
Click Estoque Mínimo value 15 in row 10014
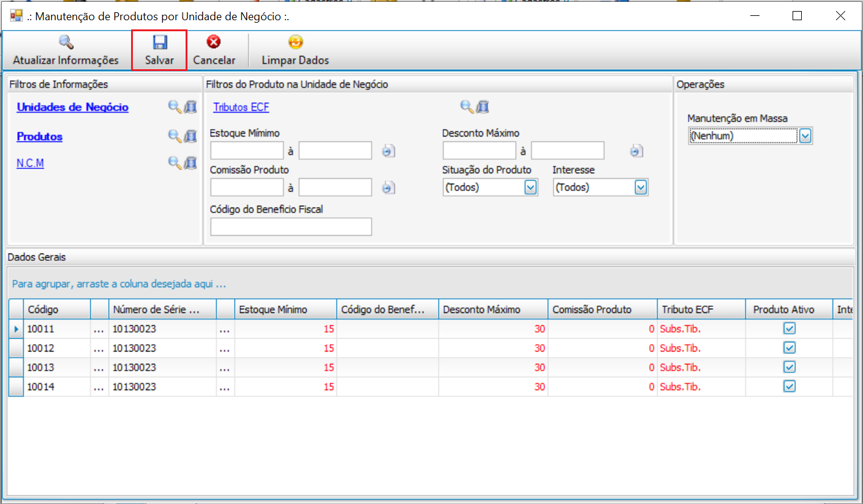285,387
